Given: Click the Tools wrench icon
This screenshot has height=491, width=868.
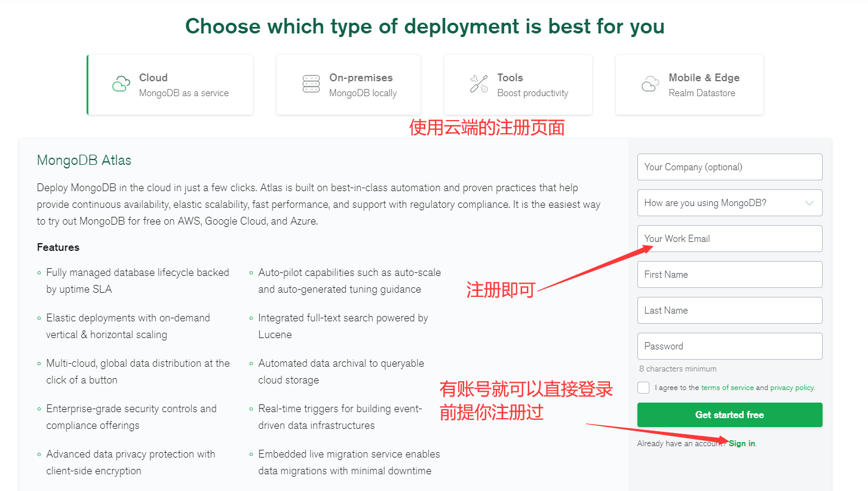Looking at the screenshot, I should (x=479, y=84).
